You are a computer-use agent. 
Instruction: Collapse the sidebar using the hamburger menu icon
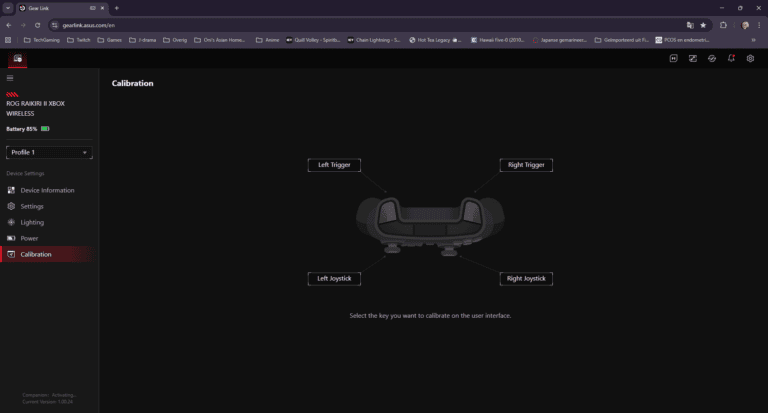pos(10,77)
